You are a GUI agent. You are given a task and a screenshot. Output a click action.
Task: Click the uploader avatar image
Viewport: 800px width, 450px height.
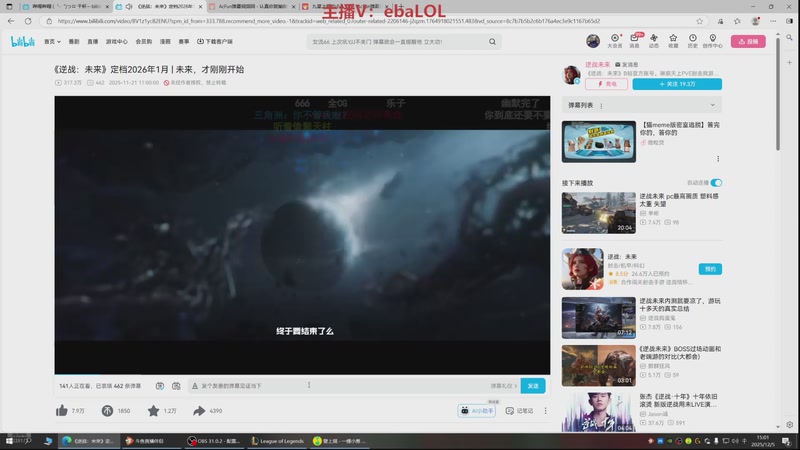pyautogui.click(x=571, y=74)
